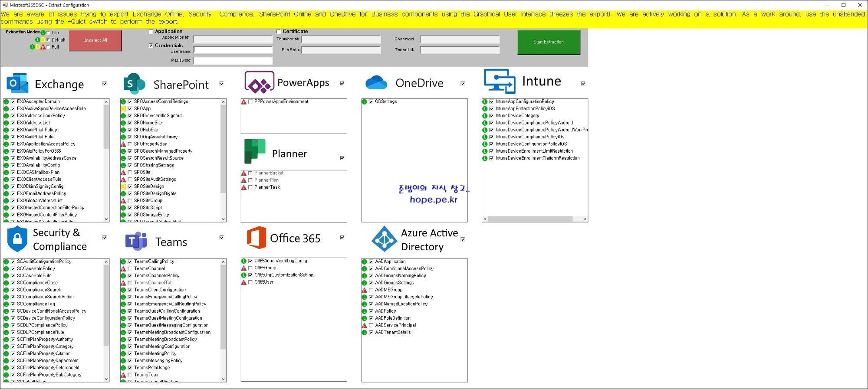Click the red A icon beside O365Group

244,268
